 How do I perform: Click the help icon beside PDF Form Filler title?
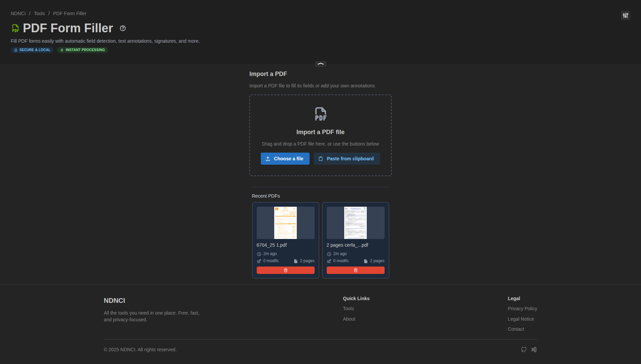pos(122,28)
